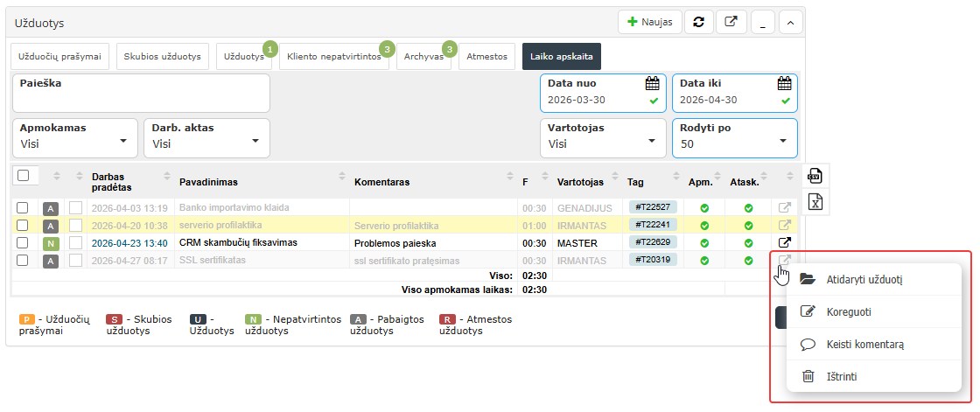
Task: Click the S legend badge for Skubios užduotys
Action: [x=114, y=319]
